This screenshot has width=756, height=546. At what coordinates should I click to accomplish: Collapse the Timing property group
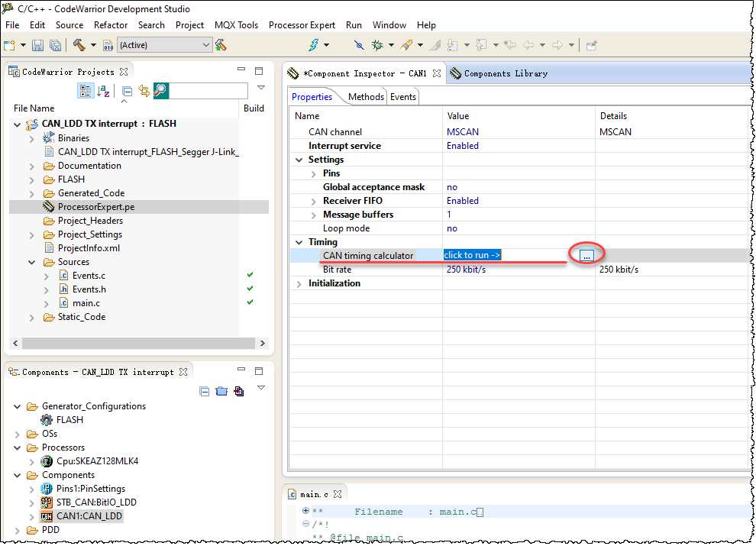[299, 242]
